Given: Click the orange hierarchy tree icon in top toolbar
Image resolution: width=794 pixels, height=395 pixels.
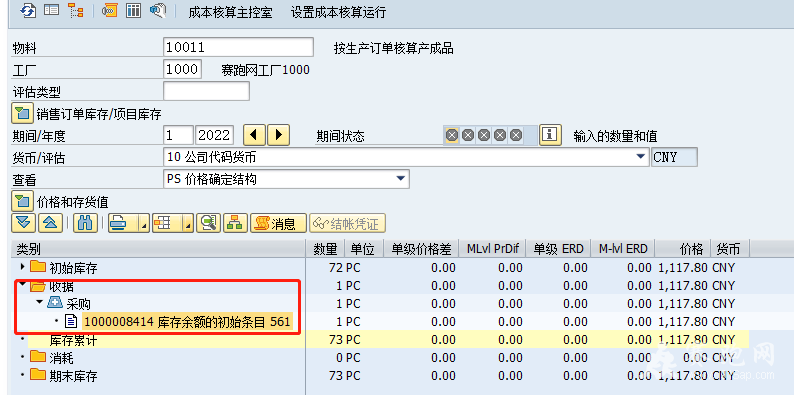Looking at the screenshot, I should tap(75, 11).
